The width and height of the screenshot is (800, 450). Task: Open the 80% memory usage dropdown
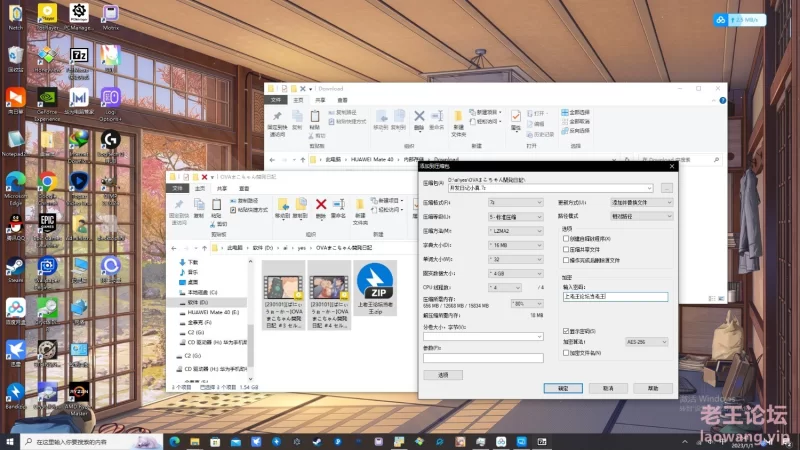pos(527,304)
